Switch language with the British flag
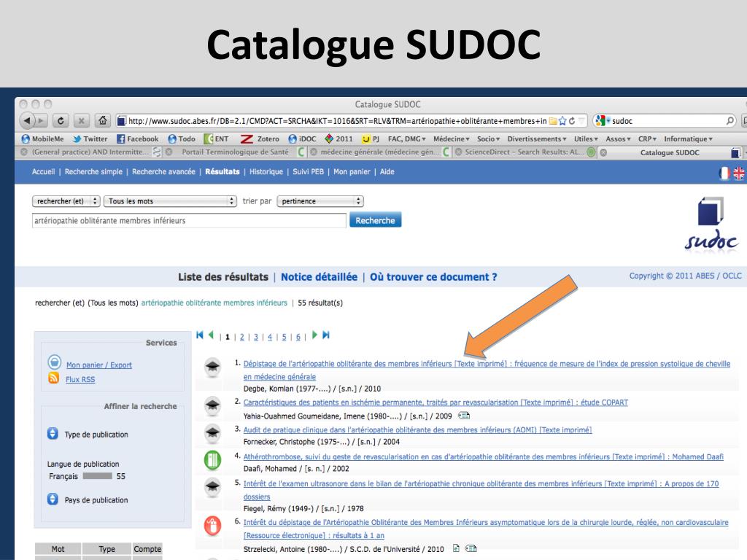747x560 pixels. [x=739, y=174]
